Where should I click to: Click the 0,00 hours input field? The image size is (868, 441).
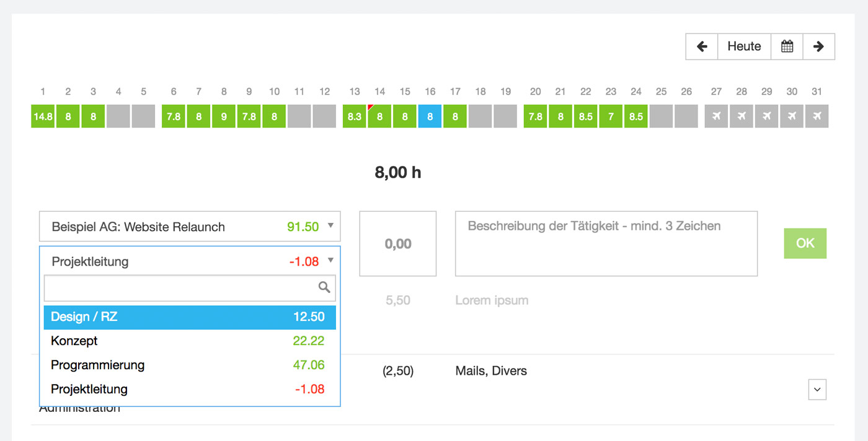click(x=398, y=244)
